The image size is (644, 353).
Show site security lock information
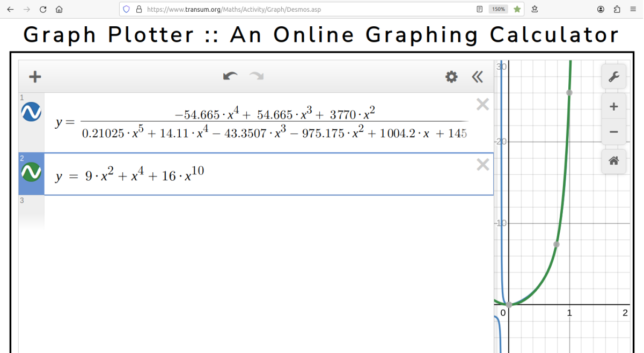coord(139,9)
